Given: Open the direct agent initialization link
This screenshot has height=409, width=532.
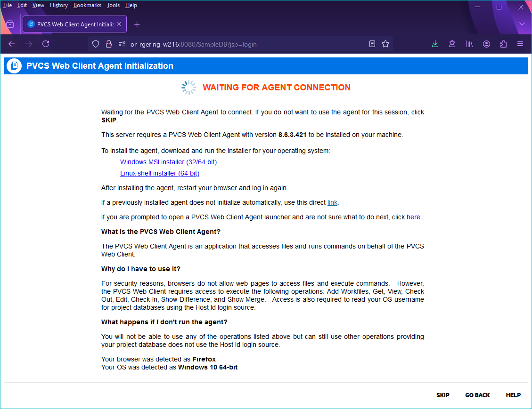Looking at the screenshot, I should click(x=332, y=202).
